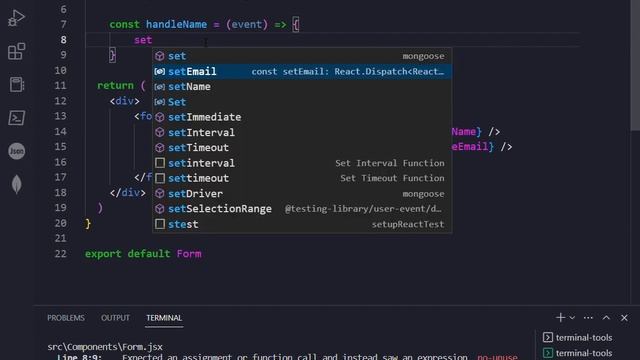Screen dimensions: 640x360
Task: Open the new terminal launch profile dropdown
Action: pos(572,318)
